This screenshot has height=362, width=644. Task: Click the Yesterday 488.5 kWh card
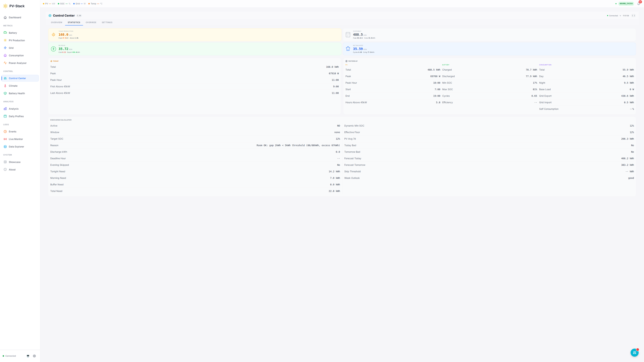[489, 35]
